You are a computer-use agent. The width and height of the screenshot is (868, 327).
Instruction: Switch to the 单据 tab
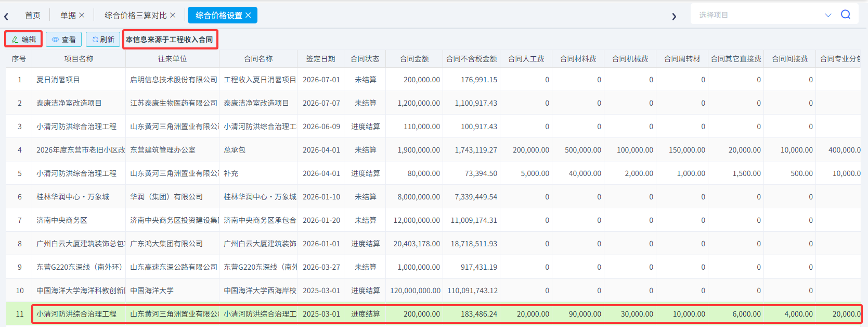coord(68,15)
